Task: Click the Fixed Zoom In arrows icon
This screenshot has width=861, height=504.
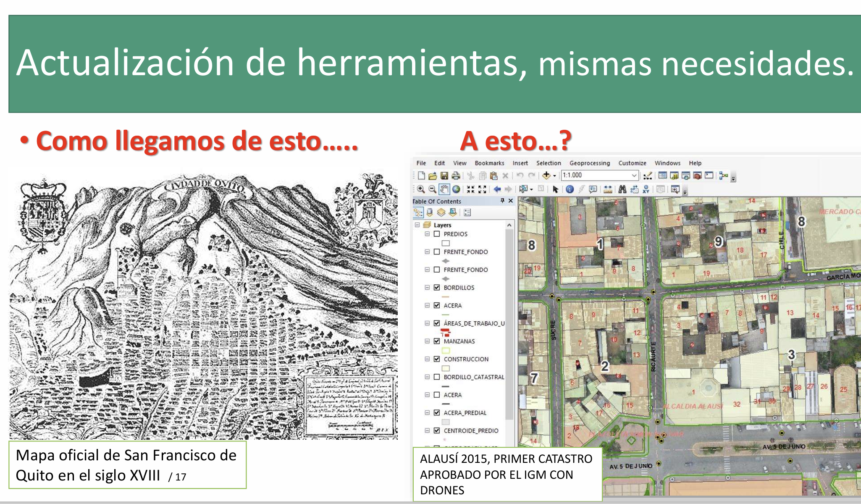Action: 471,189
